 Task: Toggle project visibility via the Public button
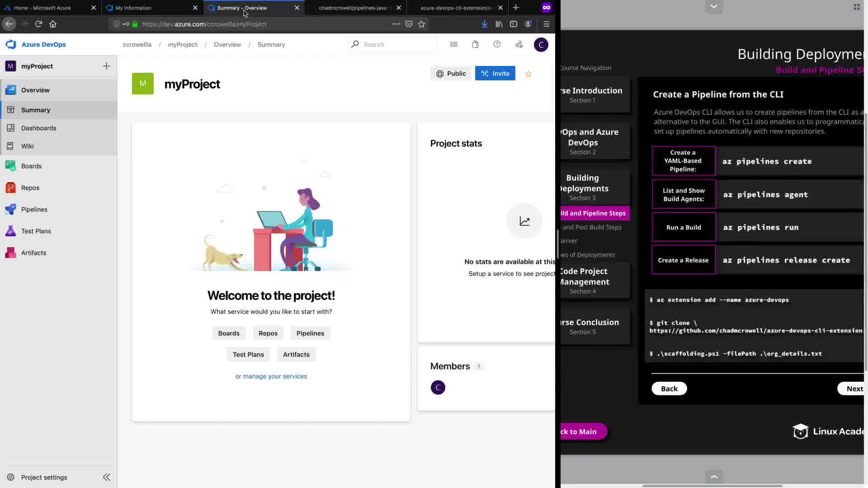point(451,74)
